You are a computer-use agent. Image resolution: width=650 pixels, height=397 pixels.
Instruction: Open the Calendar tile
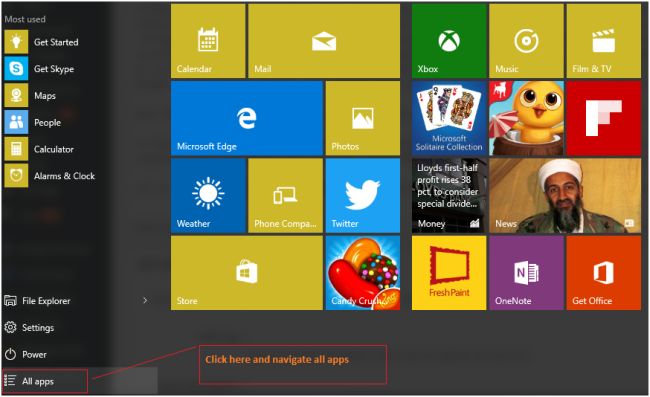(x=208, y=41)
